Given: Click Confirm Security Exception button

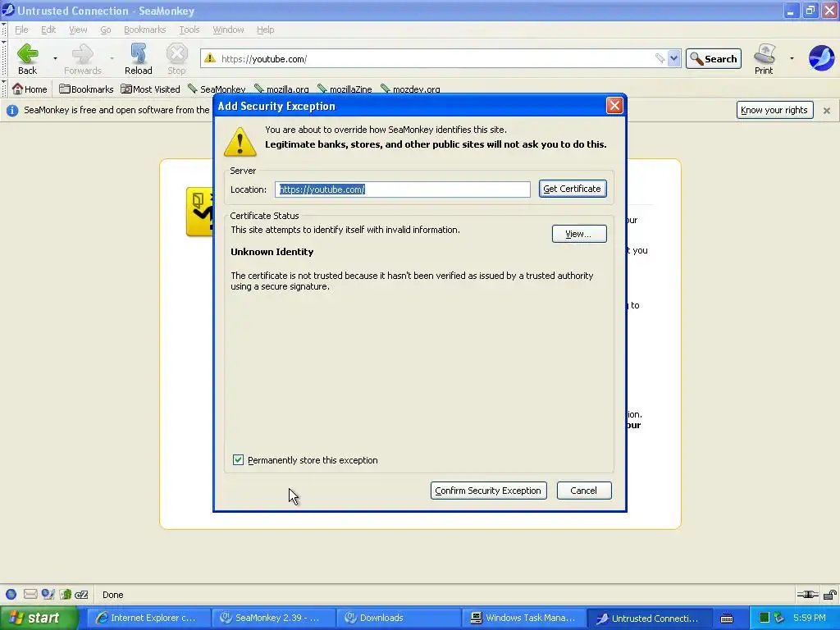Looking at the screenshot, I should pos(488,491).
